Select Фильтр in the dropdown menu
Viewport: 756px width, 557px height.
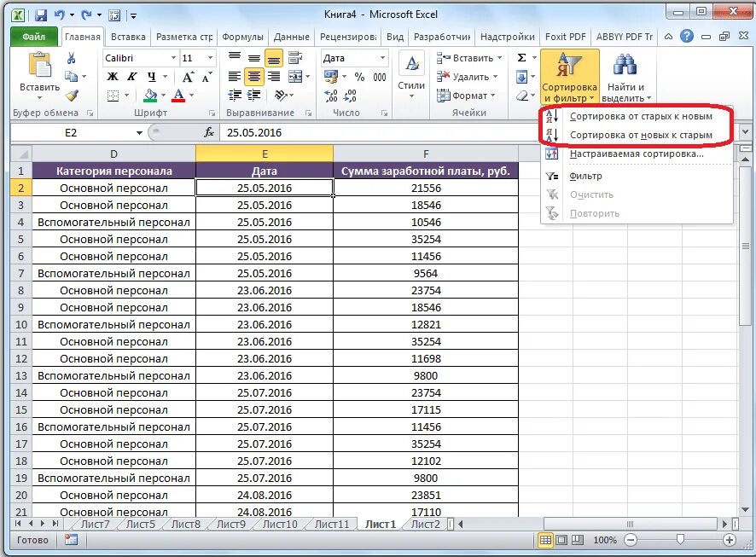[637, 176]
